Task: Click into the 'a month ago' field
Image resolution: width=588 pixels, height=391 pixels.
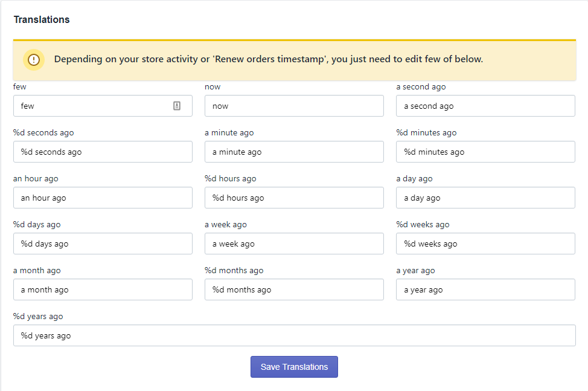Action: click(x=103, y=289)
